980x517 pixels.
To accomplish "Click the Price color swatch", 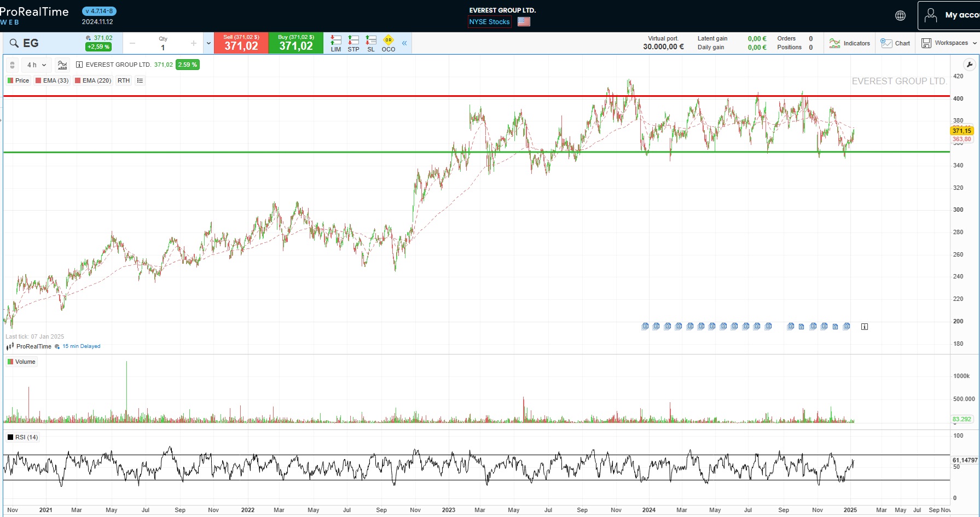I will pos(10,80).
